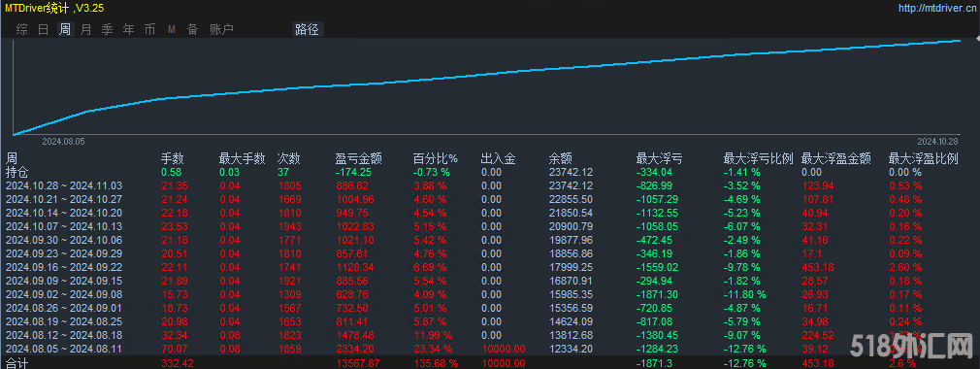Open the 季 quarterly statistics tab
The image size is (980, 369).
point(107,29)
